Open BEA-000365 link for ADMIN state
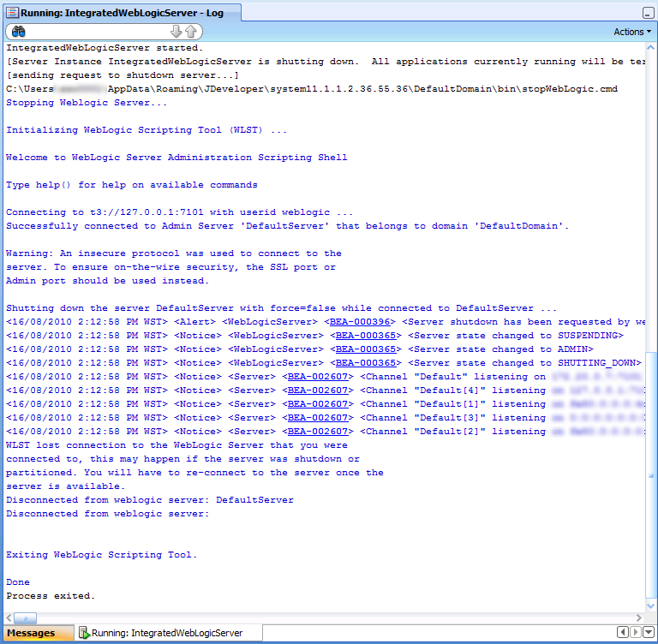 coord(366,349)
